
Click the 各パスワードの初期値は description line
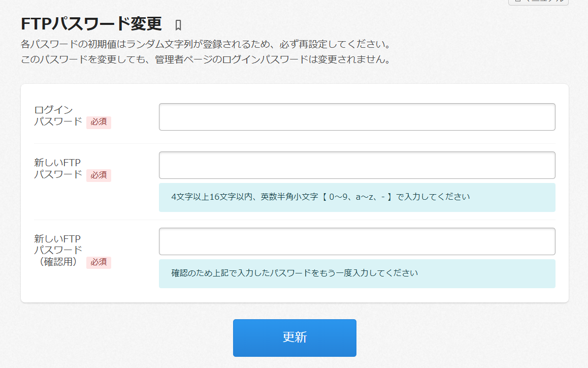pyautogui.click(x=206, y=44)
